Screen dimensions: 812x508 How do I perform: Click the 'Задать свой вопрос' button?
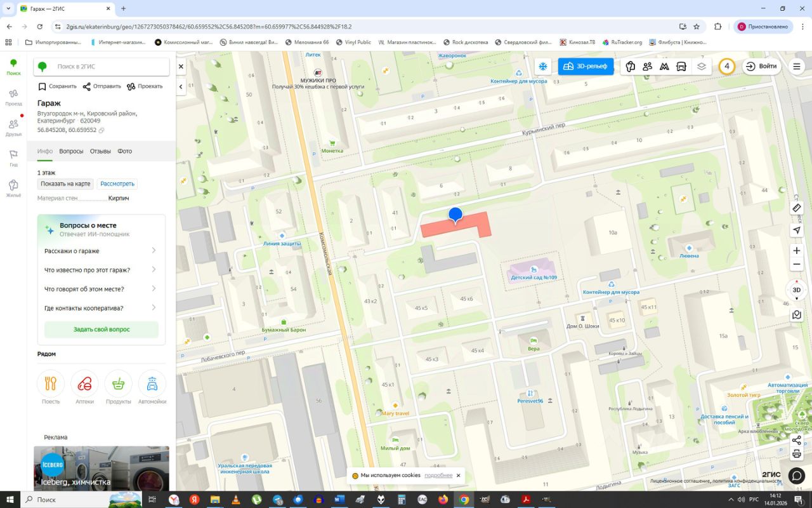[x=101, y=330]
